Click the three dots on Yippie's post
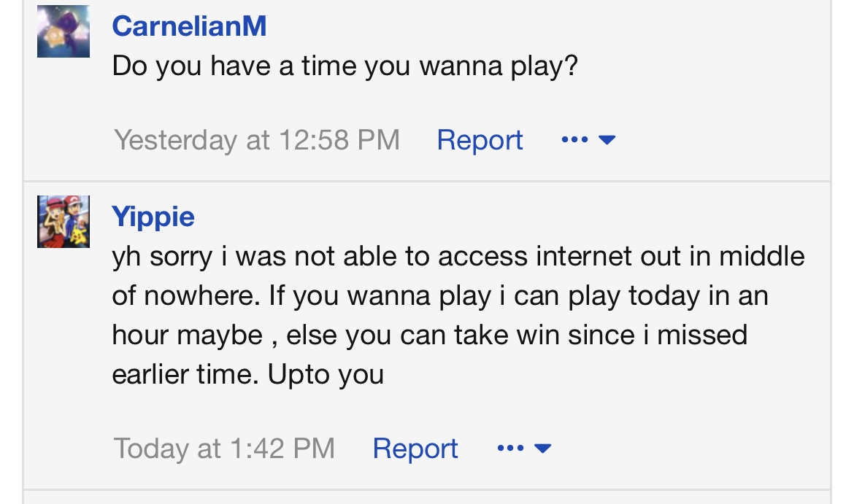This screenshot has height=504, width=854. pyautogui.click(x=510, y=448)
